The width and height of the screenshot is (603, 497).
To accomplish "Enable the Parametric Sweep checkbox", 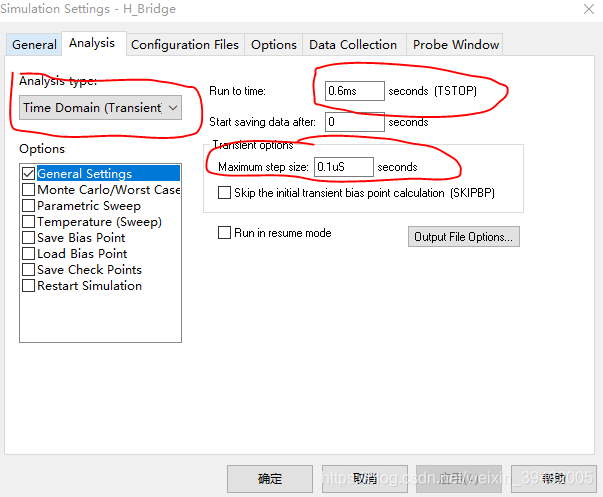I will point(28,206).
